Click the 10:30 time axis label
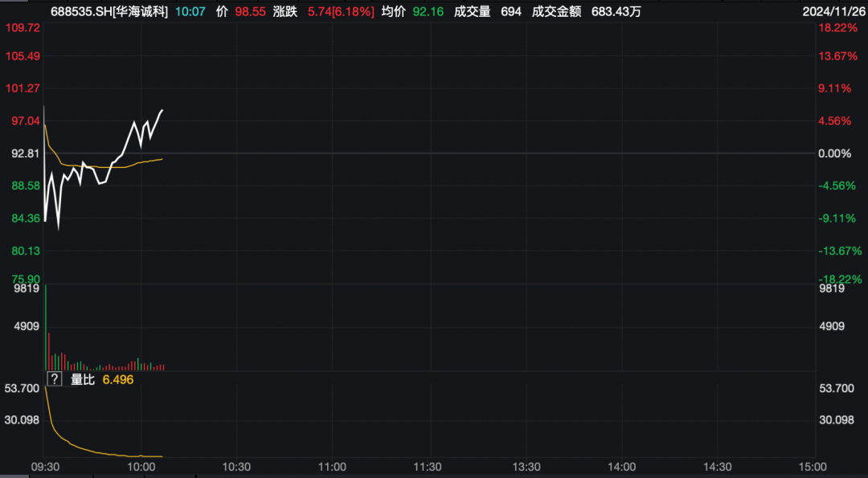The image size is (868, 478). (x=236, y=467)
